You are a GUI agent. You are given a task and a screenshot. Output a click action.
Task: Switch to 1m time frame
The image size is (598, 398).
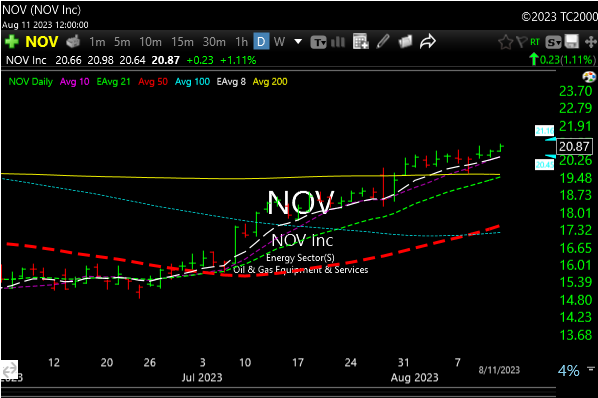pyautogui.click(x=97, y=42)
